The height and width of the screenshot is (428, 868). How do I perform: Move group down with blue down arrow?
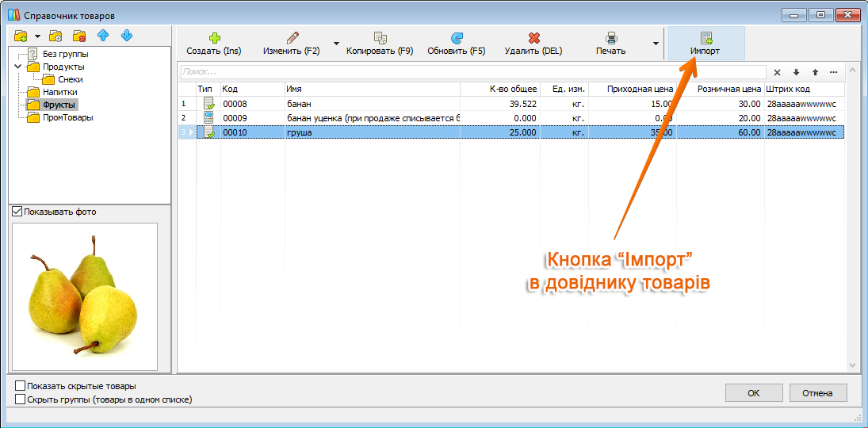pyautogui.click(x=127, y=36)
